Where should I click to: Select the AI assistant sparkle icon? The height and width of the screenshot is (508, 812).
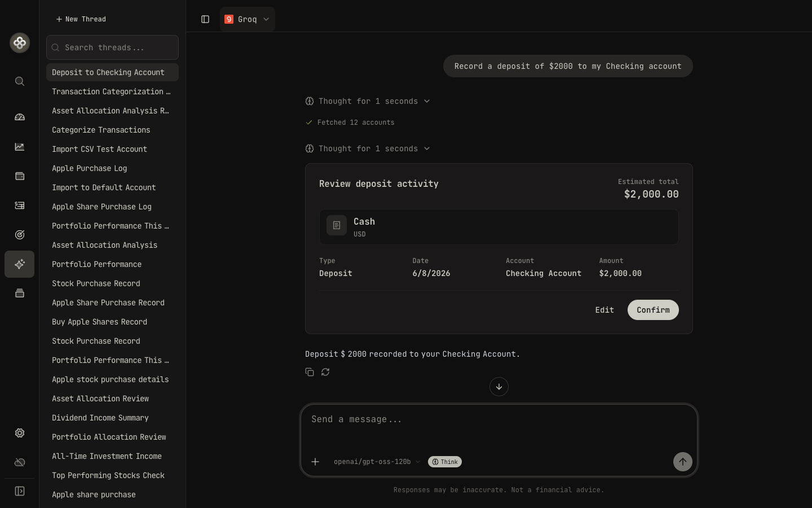20,264
